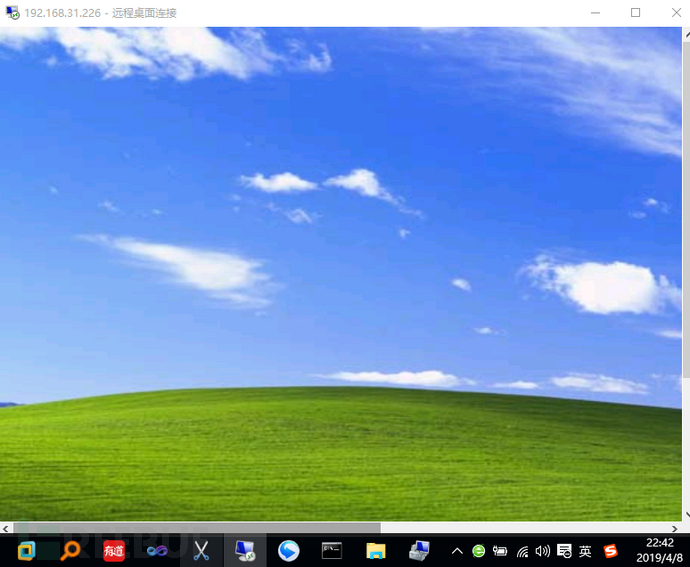Click the horizontal scrollbar thumb in remote window

point(197,528)
